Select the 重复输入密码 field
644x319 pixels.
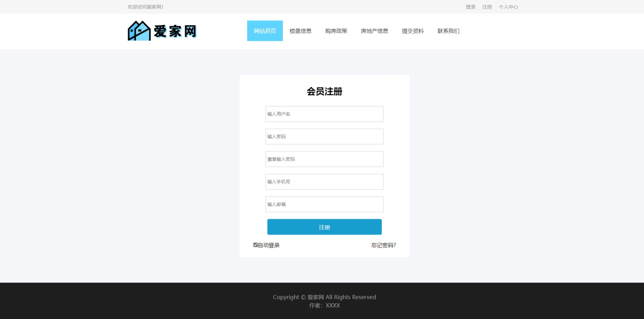tap(324, 159)
